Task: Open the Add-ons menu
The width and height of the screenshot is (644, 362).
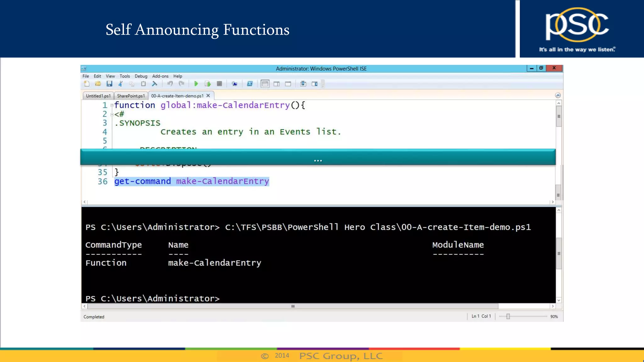Action: [x=160, y=76]
